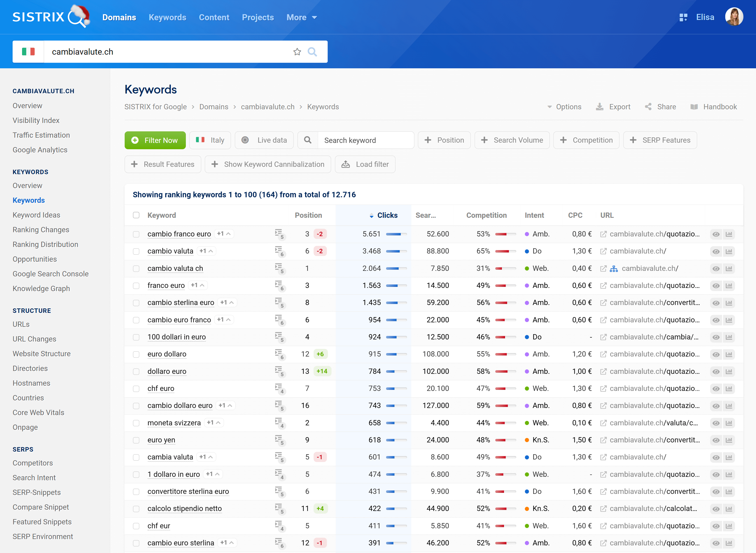Viewport: 756px width, 553px height.
Task: Open external link icon for franco euro URL
Action: [603, 286]
